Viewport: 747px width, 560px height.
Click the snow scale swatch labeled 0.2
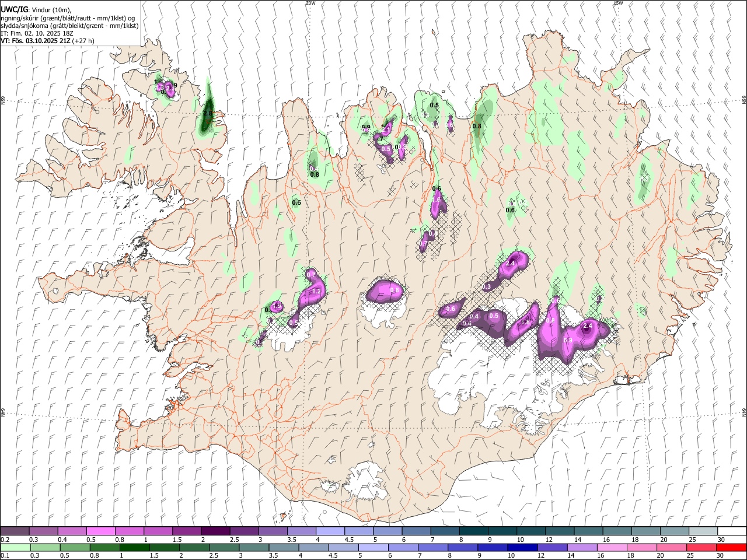click(15, 531)
